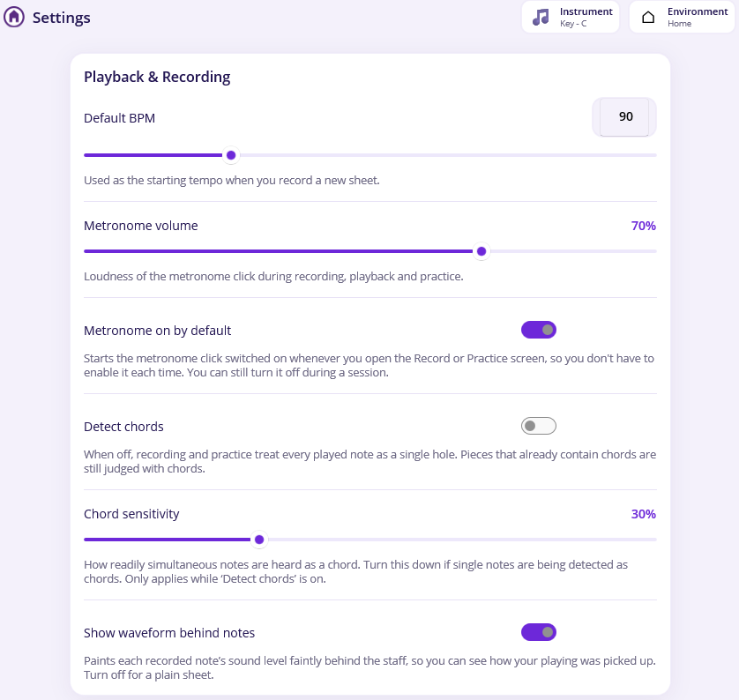Click the Chord sensitivity label
739x700 pixels.
click(x=131, y=514)
